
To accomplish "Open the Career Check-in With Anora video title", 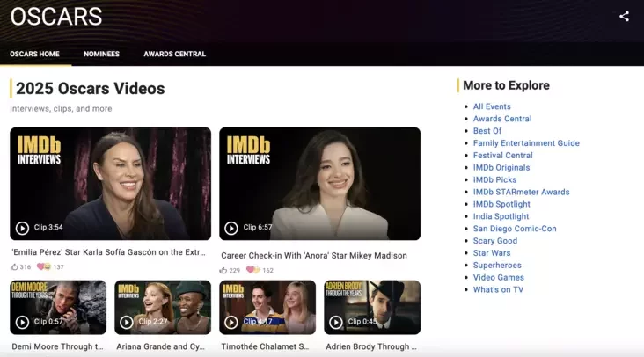I will click(x=312, y=256).
